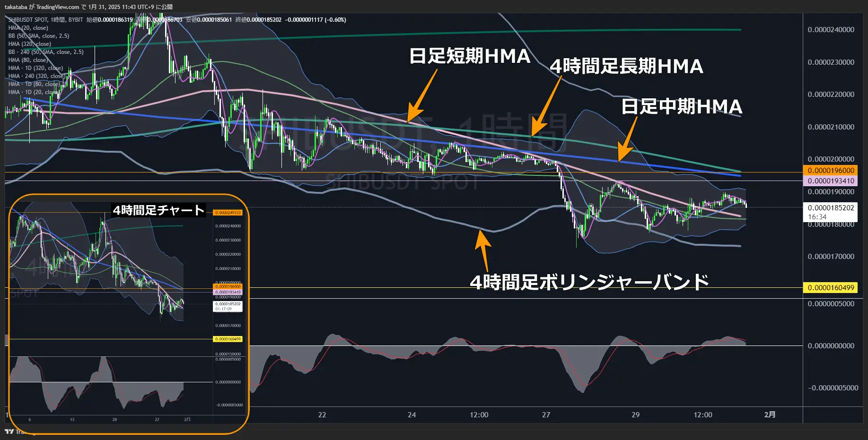This screenshot has height=440, width=868.
Task: Click the pink 0.0000193410 price label
Action: 830,181
